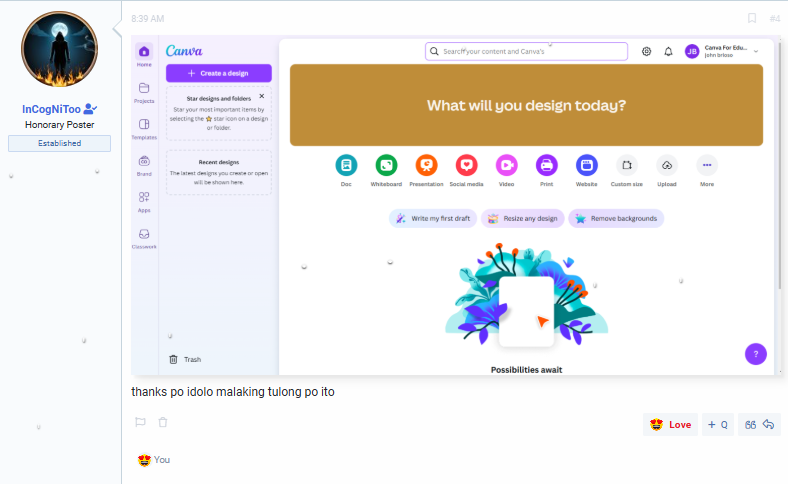Show More design types

[x=707, y=170]
